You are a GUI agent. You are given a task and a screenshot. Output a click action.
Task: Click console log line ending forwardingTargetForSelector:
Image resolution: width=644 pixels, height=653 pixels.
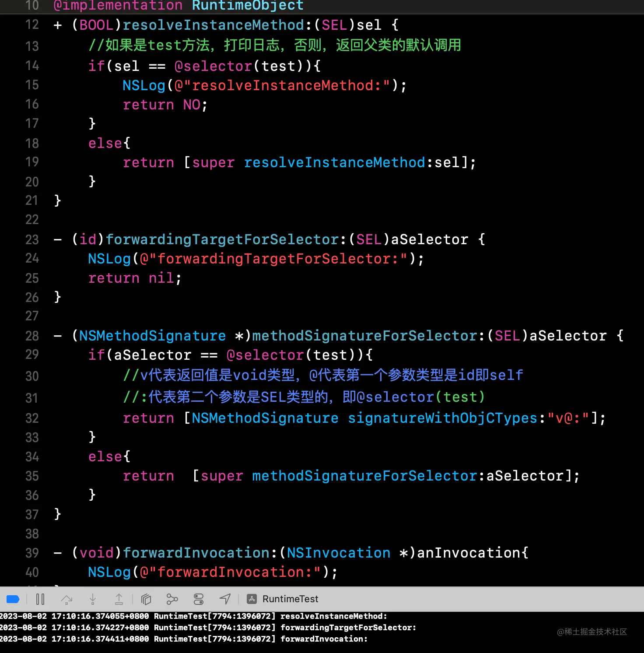208,628
